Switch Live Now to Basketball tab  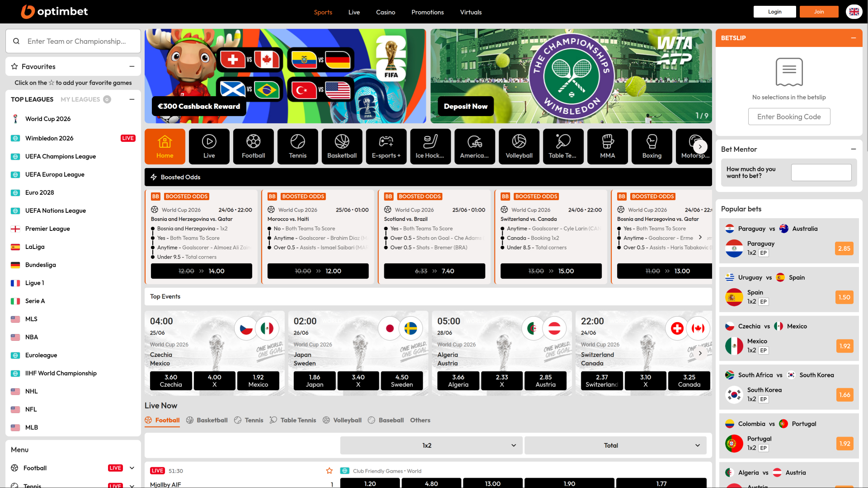(x=207, y=420)
